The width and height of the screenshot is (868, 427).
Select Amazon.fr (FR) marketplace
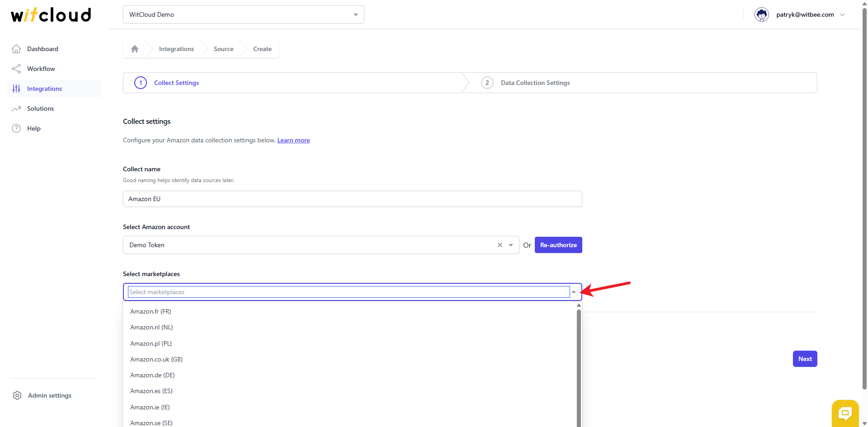tap(350, 311)
